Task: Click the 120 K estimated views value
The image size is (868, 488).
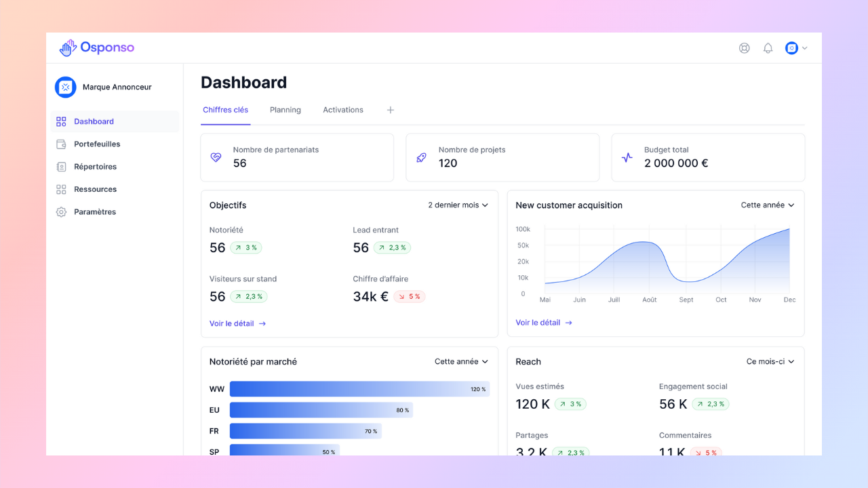Action: pos(533,404)
